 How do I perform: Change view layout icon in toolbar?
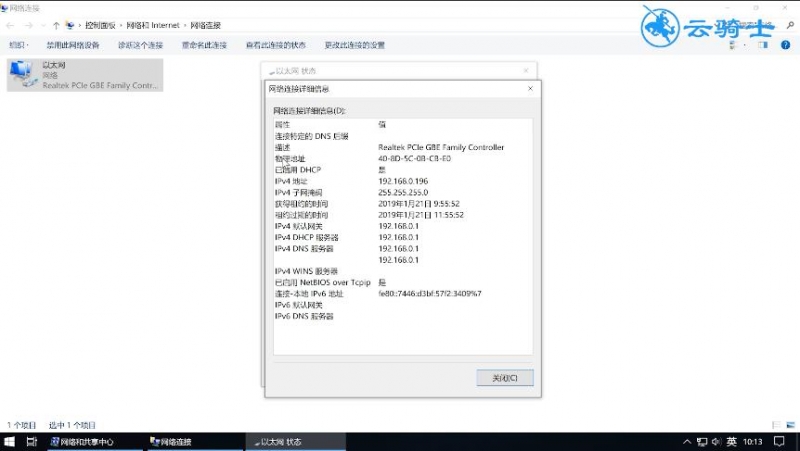[733, 45]
